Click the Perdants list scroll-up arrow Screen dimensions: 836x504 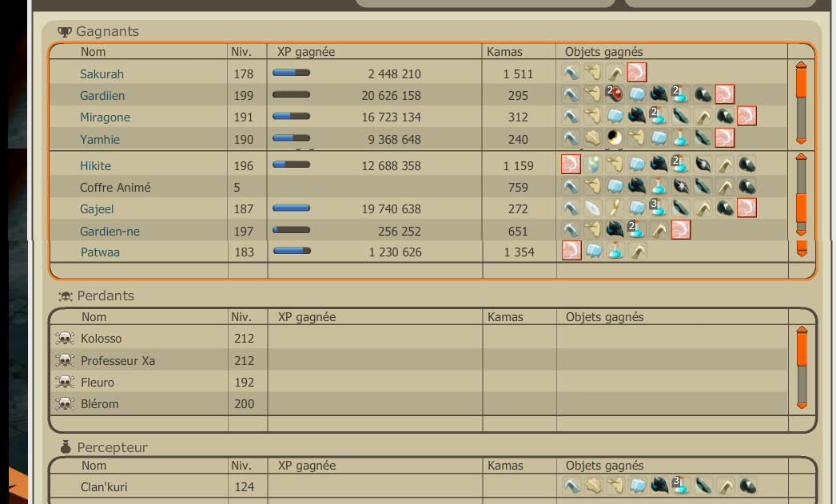tap(802, 331)
